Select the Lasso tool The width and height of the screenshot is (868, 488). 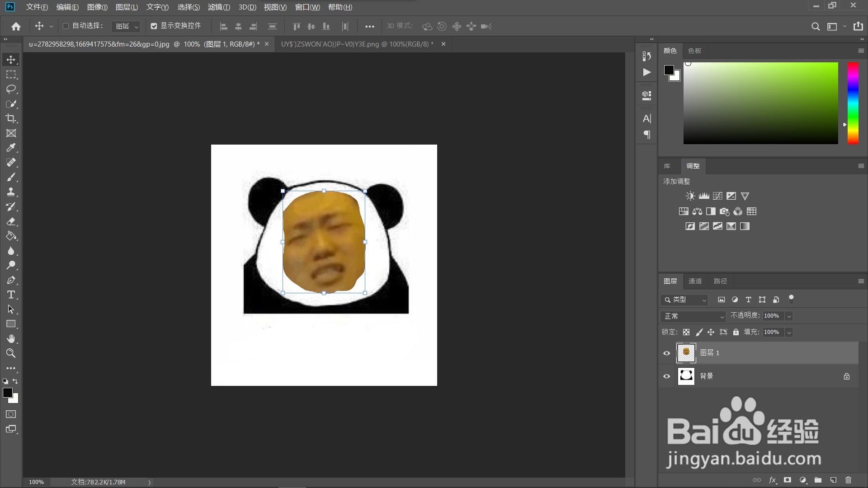click(x=11, y=89)
